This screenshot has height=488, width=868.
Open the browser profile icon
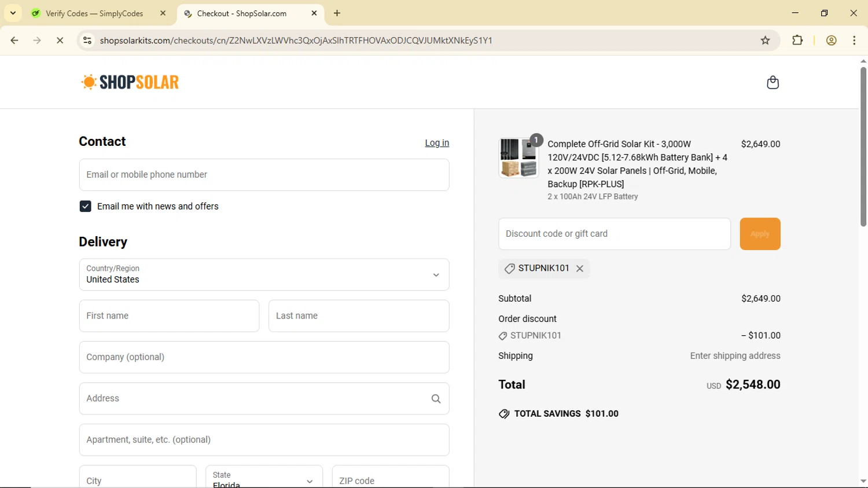[832, 41]
